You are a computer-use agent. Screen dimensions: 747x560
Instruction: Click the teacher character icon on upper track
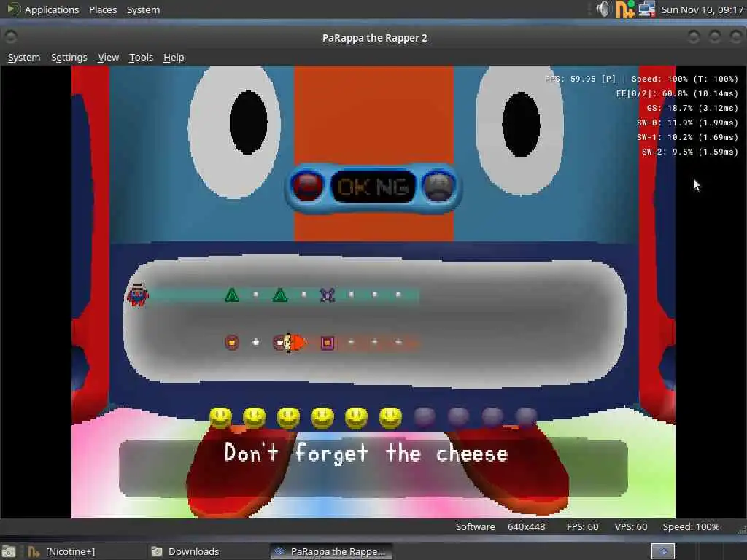coord(137,295)
